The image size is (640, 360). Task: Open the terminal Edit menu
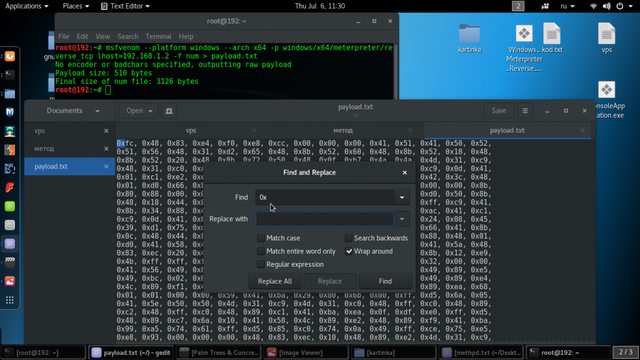tap(82, 36)
